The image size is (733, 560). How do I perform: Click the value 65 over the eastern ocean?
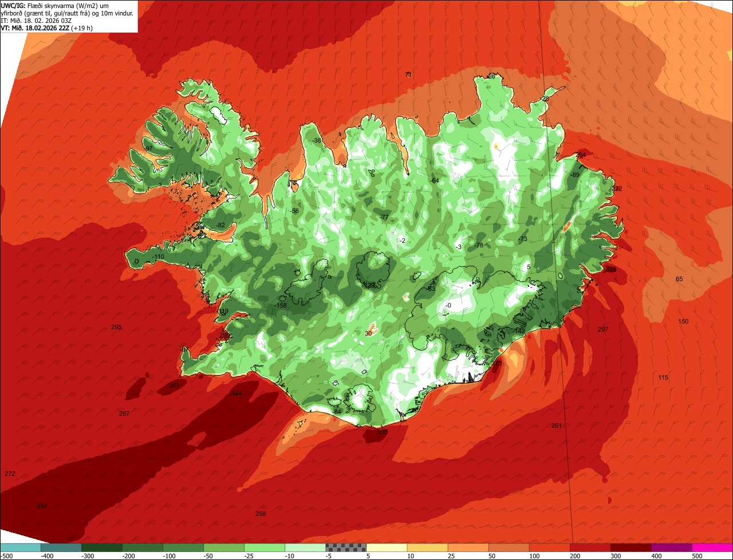pos(679,279)
